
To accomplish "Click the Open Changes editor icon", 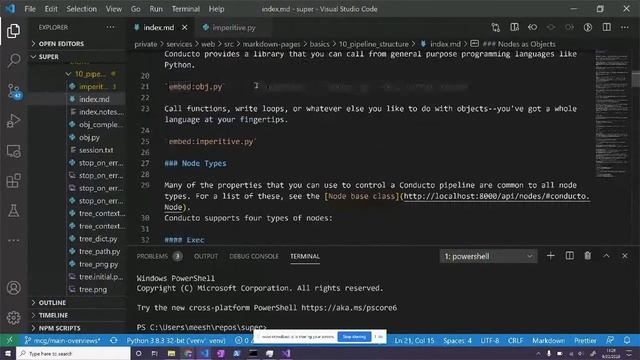I will 496,27.
